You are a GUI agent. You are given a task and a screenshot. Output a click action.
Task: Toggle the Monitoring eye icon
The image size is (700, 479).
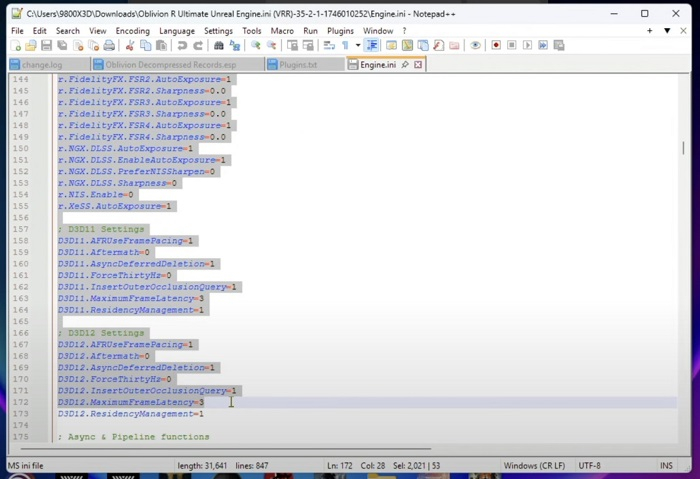(x=475, y=46)
